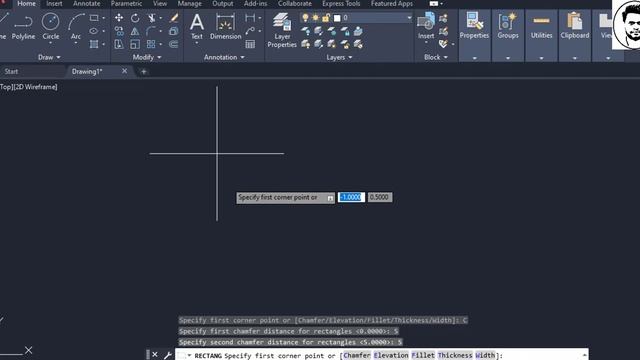Toggle layer 0 lock padlock icon
The image size is (640, 360).
326,18
